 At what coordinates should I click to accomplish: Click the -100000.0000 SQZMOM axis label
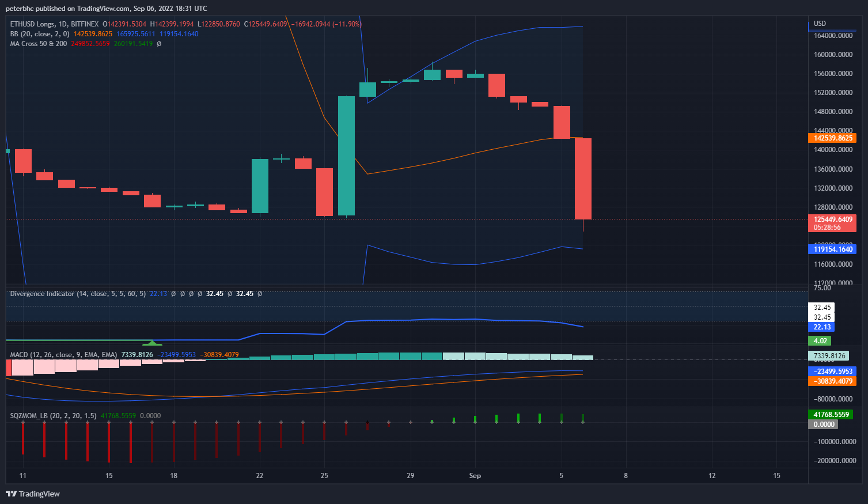tap(835, 442)
